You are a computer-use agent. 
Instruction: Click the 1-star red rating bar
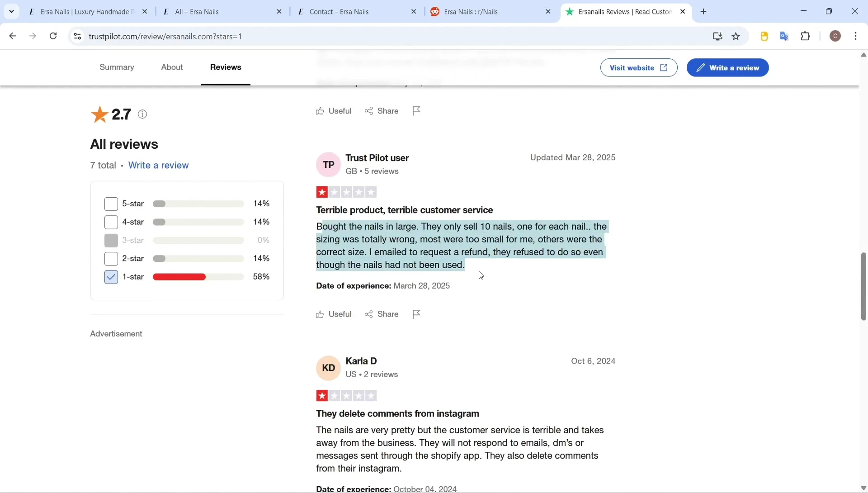click(x=198, y=277)
